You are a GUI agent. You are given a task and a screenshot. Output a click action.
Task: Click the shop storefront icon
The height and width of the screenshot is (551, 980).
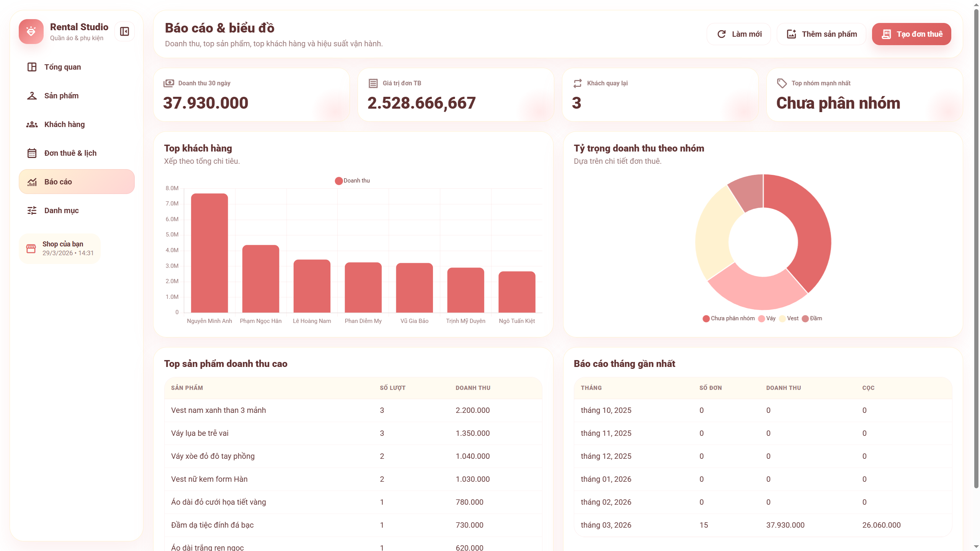click(31, 248)
